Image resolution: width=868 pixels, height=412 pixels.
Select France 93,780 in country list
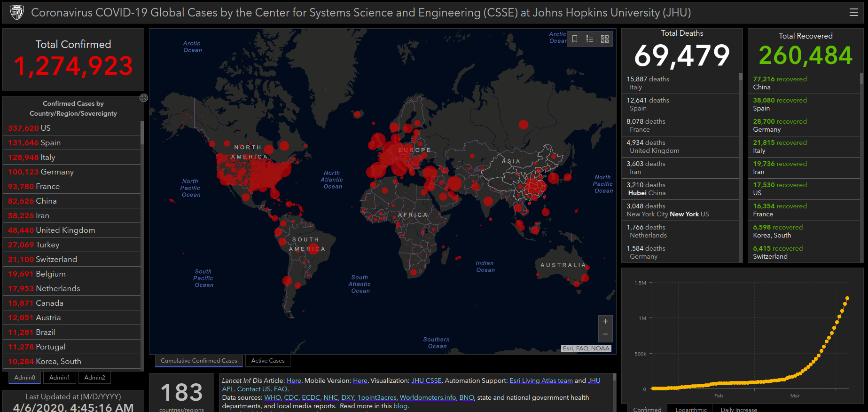tap(71, 186)
